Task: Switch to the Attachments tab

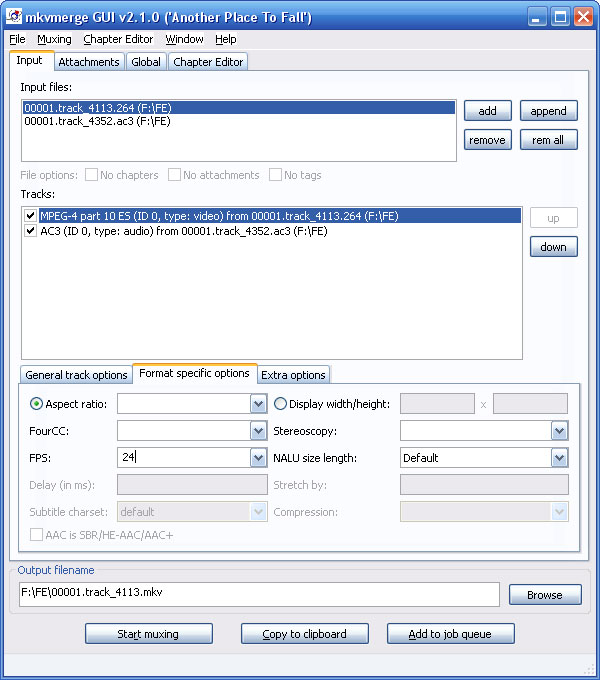Action: click(89, 62)
